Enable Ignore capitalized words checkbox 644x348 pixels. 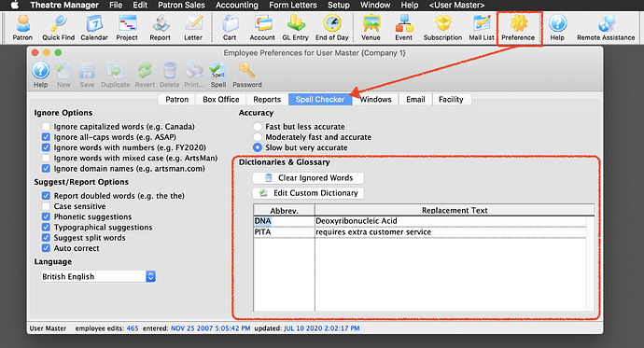coord(46,126)
